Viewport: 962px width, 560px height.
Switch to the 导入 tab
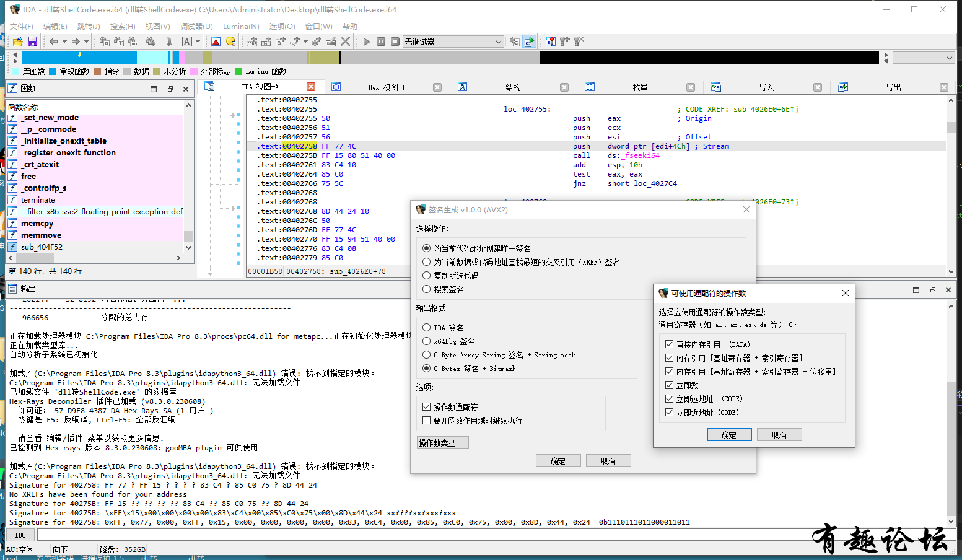766,87
